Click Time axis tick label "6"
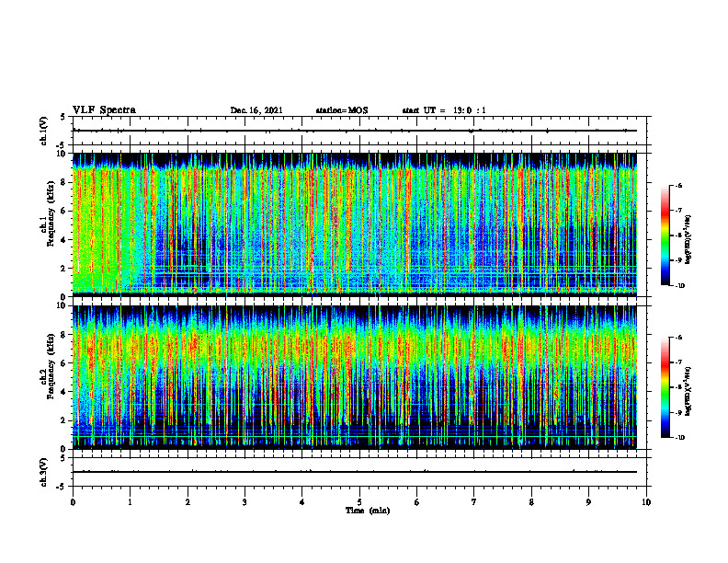Screen dimensions: 728x563 click(417, 502)
